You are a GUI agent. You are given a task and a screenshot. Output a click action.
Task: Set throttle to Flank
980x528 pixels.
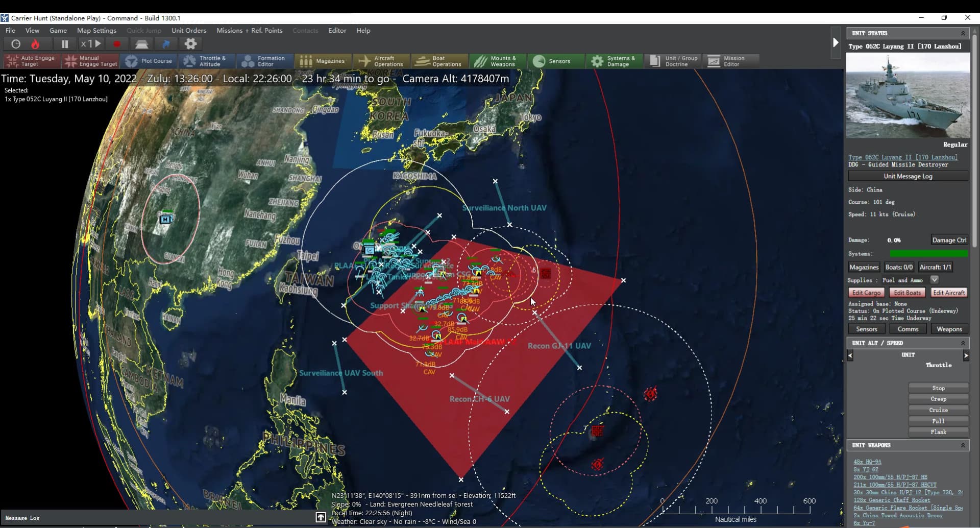pos(938,432)
